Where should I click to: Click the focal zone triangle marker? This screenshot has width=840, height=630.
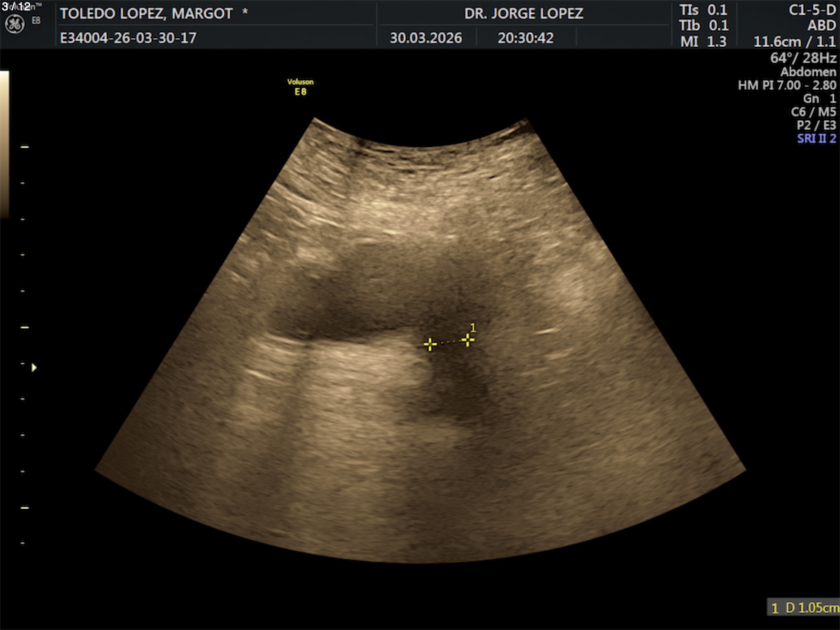point(34,367)
